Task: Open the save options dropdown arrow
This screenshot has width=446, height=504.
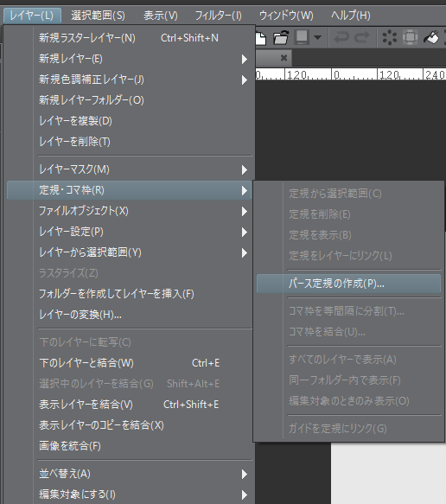Action: click(x=317, y=38)
